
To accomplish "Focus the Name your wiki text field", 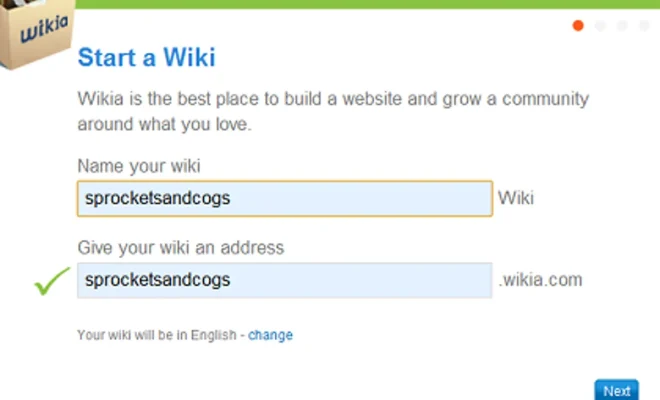I will point(285,198).
